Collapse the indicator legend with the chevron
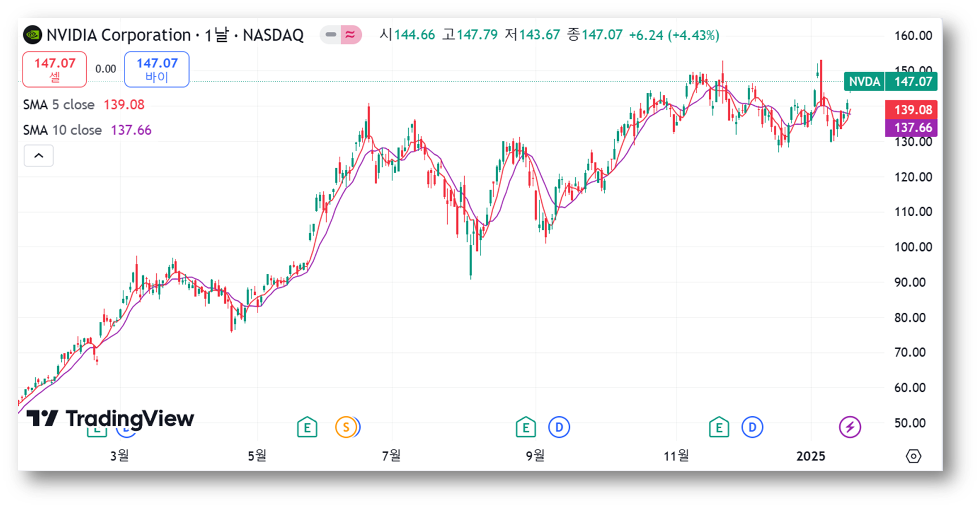 pyautogui.click(x=38, y=156)
